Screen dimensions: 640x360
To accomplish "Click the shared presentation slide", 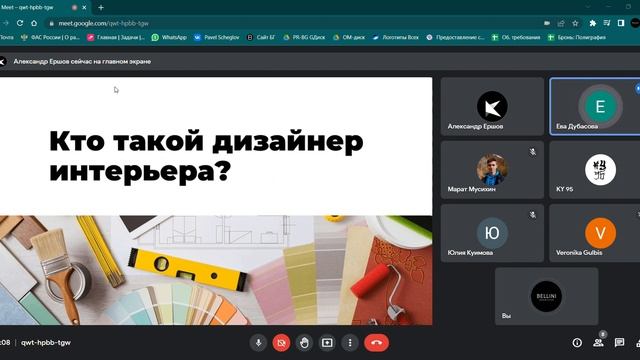I will coord(216,201).
